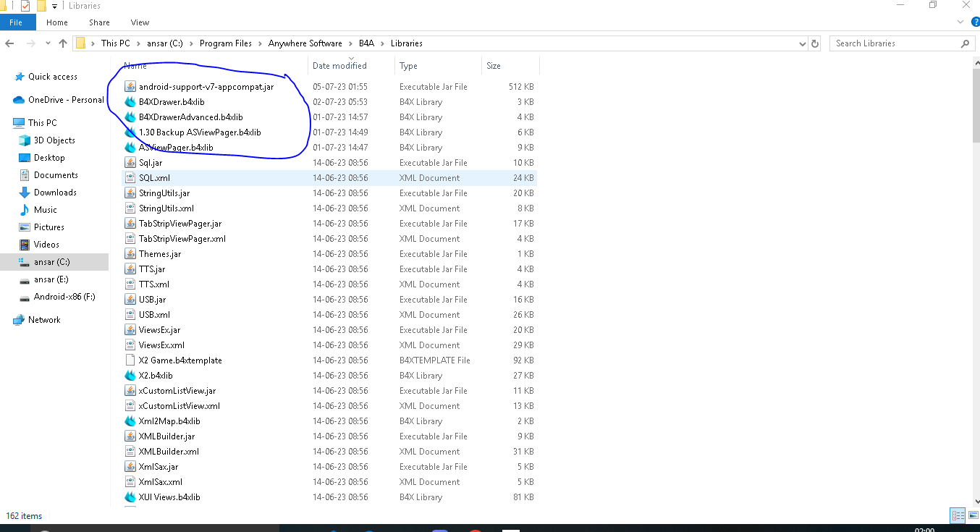Open the File tab

tap(16, 22)
